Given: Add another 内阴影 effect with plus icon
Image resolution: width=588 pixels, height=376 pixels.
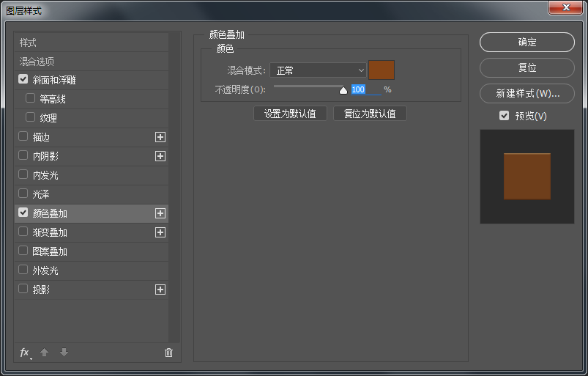Looking at the screenshot, I should tap(160, 156).
